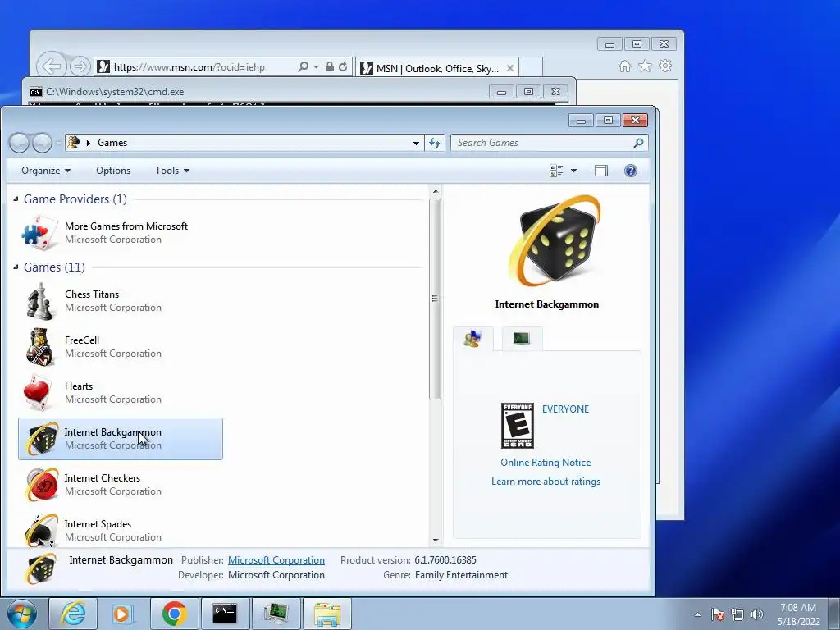Open the Windows Start orb
840x630 pixels.
pyautogui.click(x=22, y=614)
